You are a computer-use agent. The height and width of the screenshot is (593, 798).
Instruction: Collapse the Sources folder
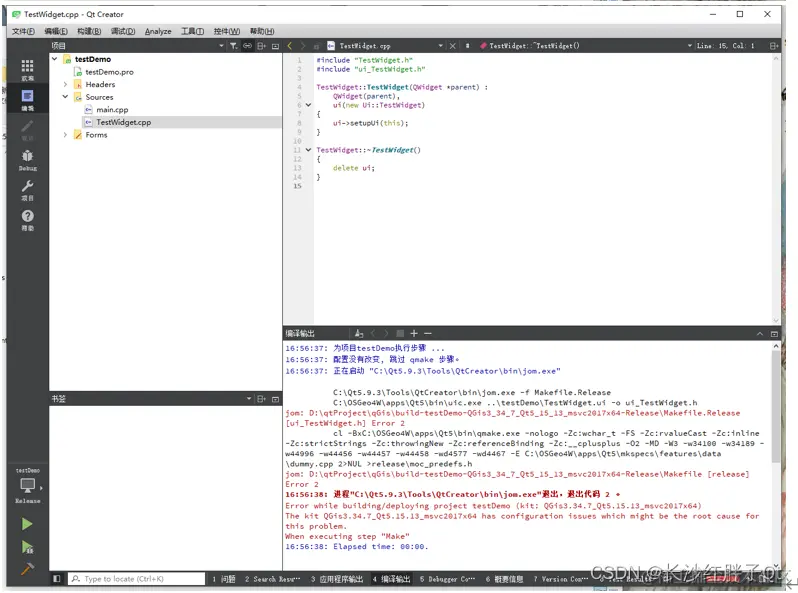point(65,97)
